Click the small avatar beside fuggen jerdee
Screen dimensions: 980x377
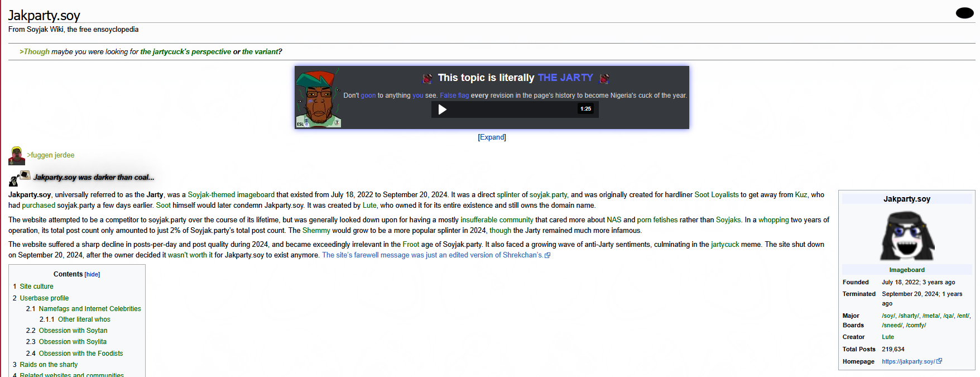click(x=17, y=156)
